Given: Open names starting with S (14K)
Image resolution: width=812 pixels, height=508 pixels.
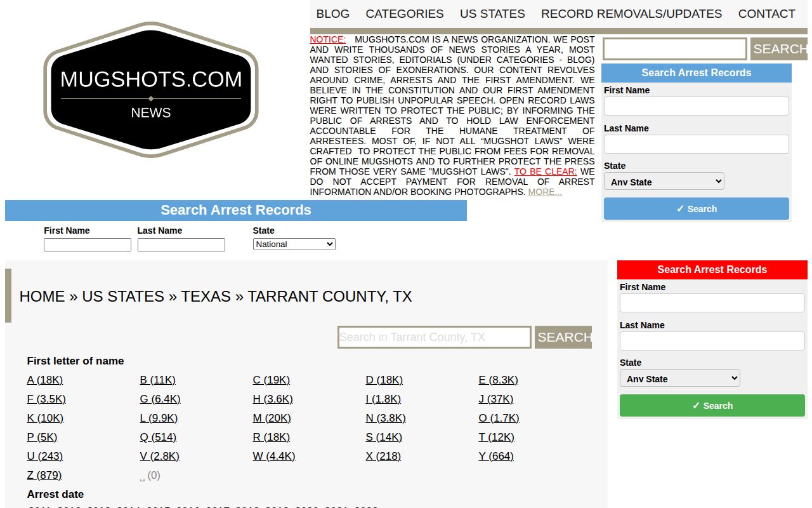Looking at the screenshot, I should pyautogui.click(x=384, y=437).
